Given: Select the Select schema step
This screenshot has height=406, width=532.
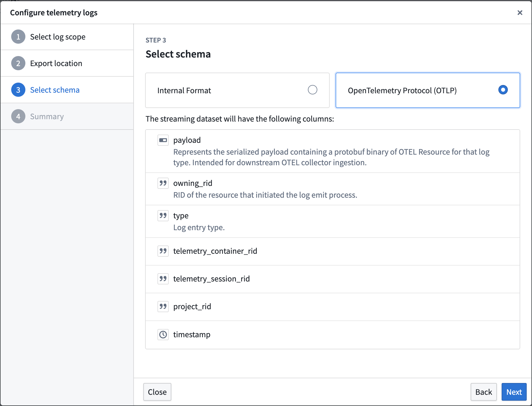Looking at the screenshot, I should (55, 90).
